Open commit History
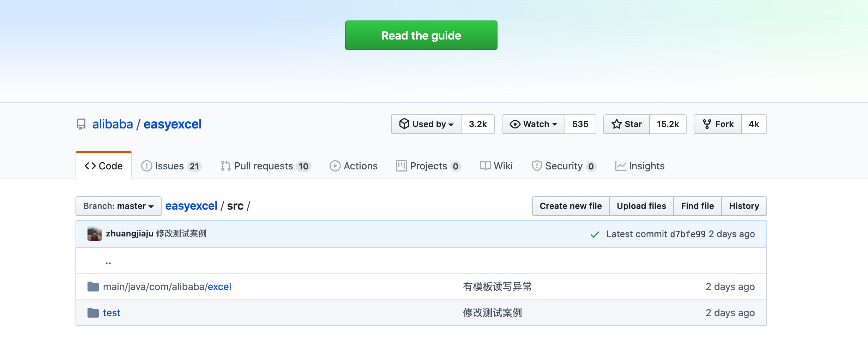This screenshot has width=868, height=355. click(x=744, y=206)
